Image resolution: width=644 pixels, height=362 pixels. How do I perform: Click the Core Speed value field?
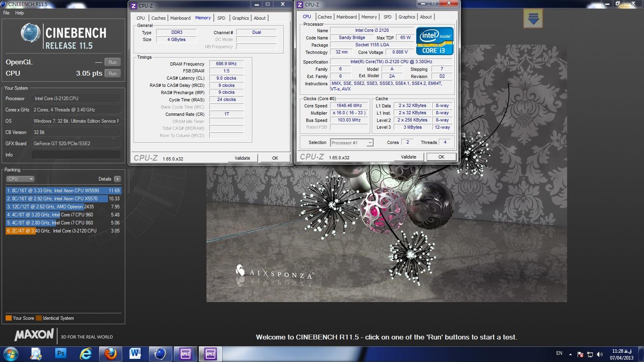(x=349, y=106)
